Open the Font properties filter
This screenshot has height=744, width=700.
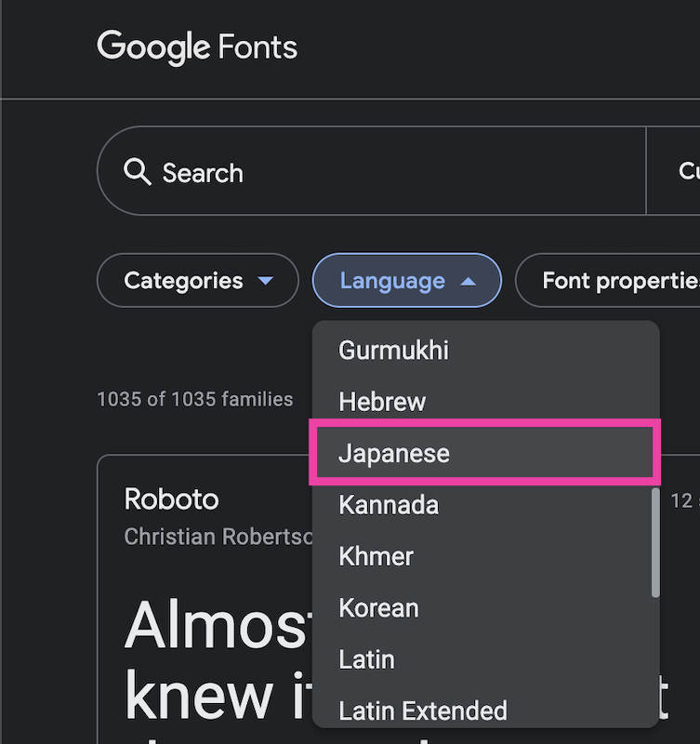coord(610,281)
